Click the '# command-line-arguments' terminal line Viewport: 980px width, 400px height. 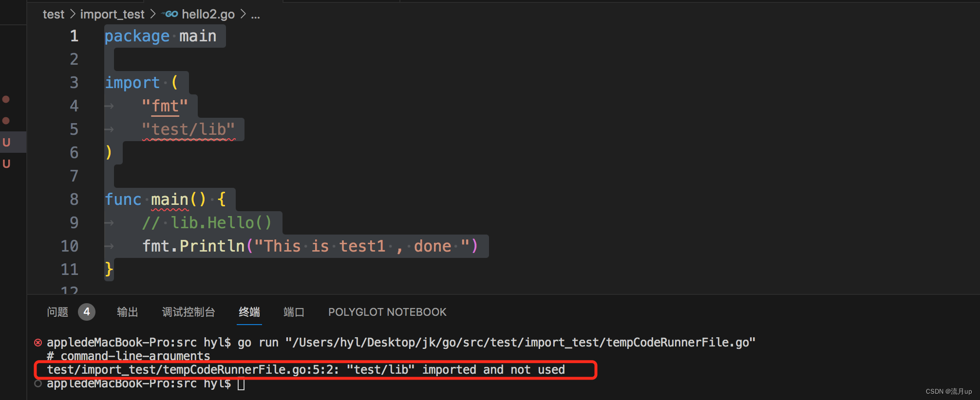(129, 356)
